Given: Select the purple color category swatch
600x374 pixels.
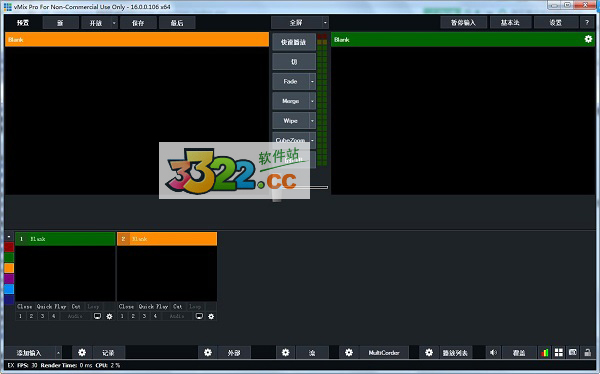Looking at the screenshot, I should pyautogui.click(x=9, y=278).
